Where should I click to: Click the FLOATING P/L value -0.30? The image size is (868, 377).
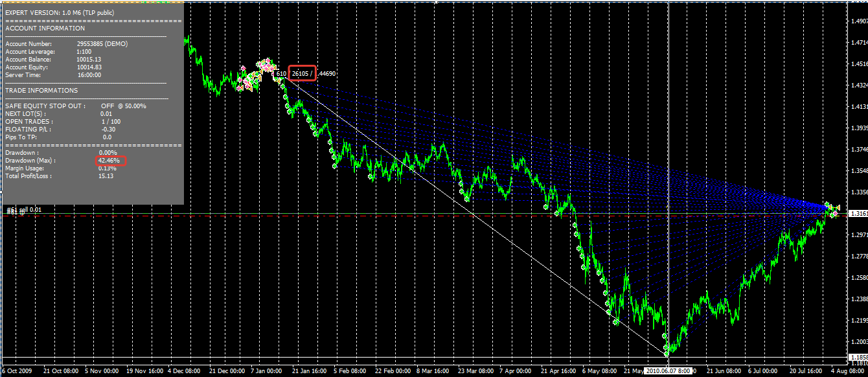pyautogui.click(x=108, y=129)
